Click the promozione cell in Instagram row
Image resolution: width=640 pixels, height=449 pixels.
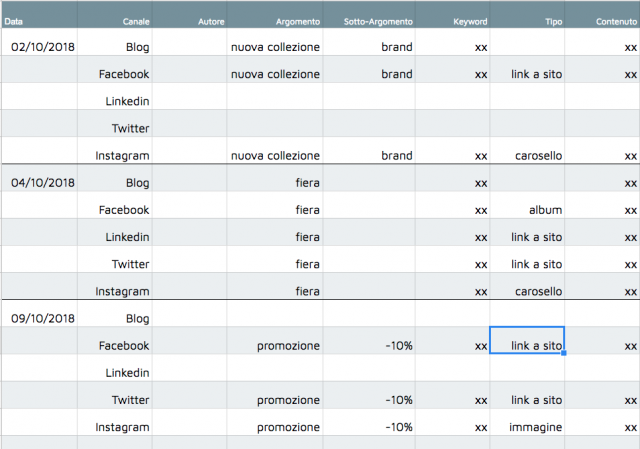point(275,422)
